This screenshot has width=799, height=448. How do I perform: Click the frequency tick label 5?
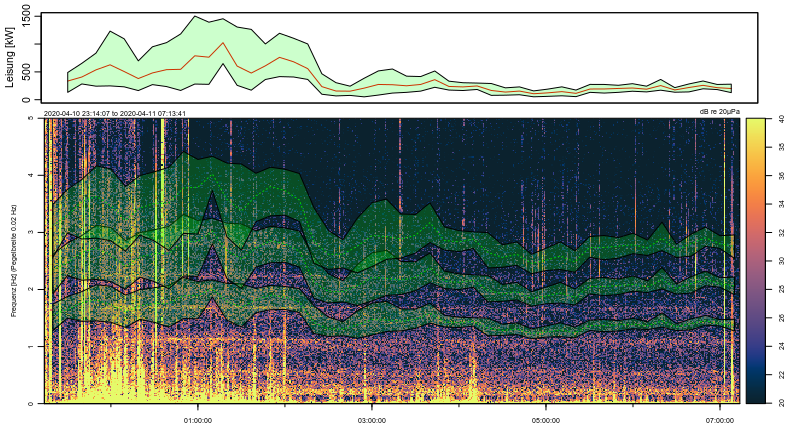pyautogui.click(x=31, y=118)
